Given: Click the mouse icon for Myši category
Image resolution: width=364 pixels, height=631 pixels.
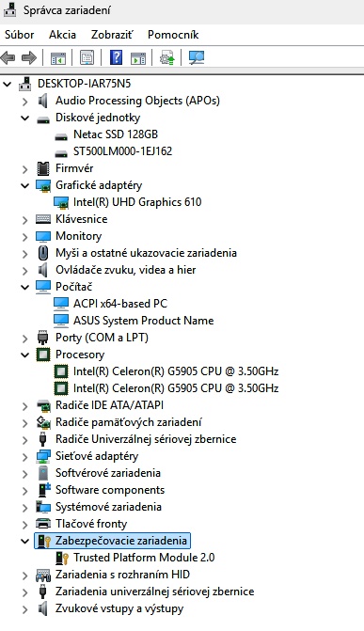Looking at the screenshot, I should coord(43,253).
